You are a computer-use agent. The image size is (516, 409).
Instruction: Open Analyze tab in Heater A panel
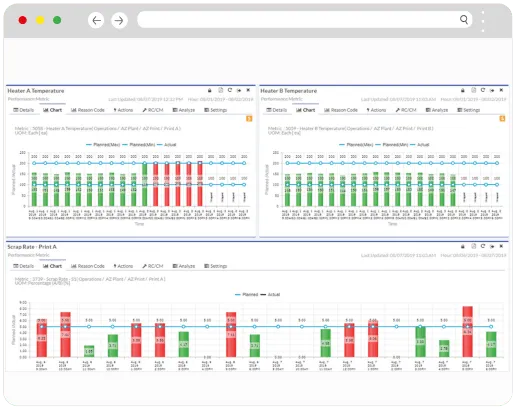pos(184,110)
